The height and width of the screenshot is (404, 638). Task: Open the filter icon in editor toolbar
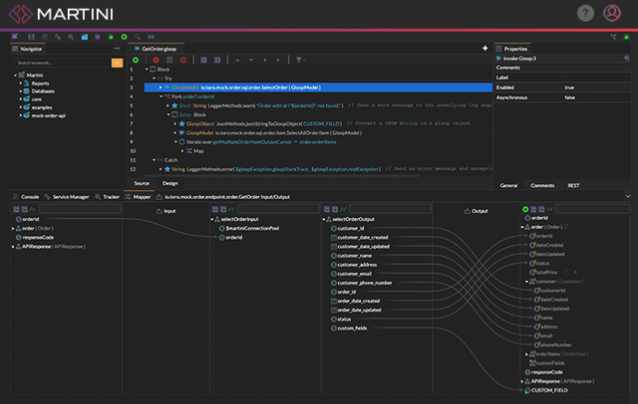pos(299,60)
